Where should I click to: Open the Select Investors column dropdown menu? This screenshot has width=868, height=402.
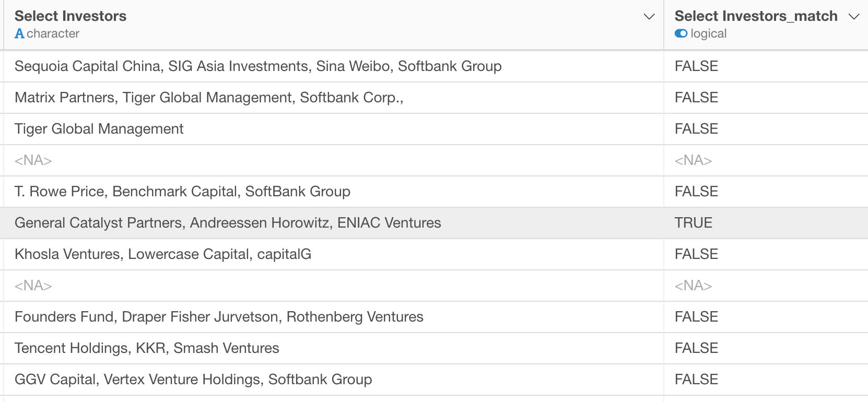(x=649, y=17)
